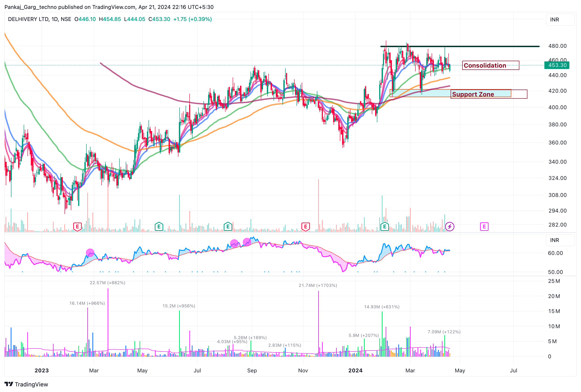
Task: Click the TradingView text link in footer
Action: 31,384
